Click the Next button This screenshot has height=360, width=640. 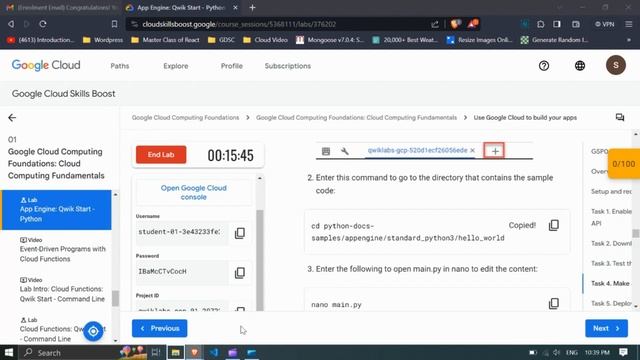(x=607, y=328)
